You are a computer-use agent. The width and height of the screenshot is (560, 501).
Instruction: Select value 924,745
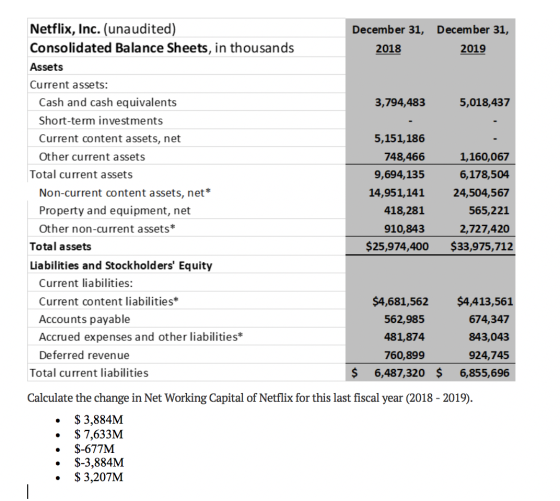pyautogui.click(x=489, y=355)
